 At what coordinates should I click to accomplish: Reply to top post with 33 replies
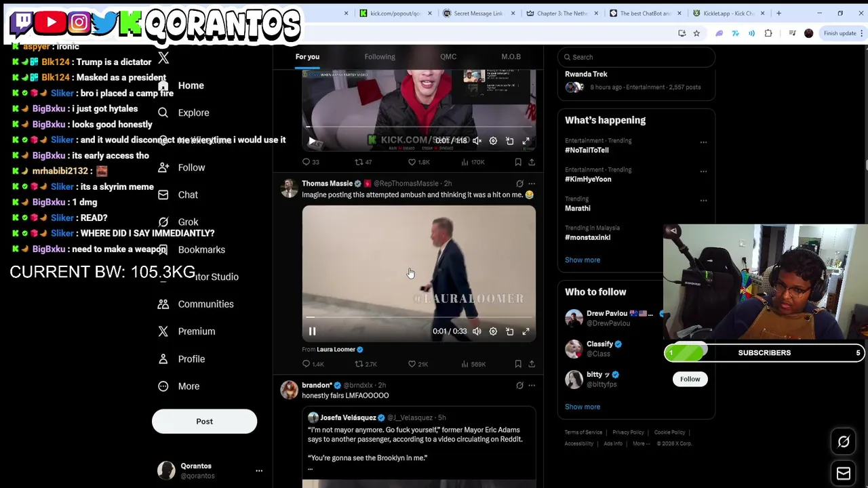(x=311, y=162)
